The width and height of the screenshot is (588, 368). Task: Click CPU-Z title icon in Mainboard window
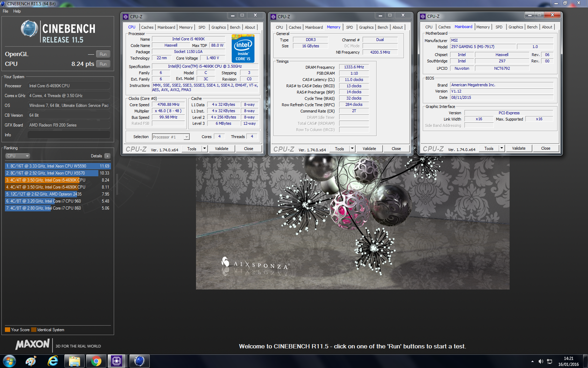423,16
